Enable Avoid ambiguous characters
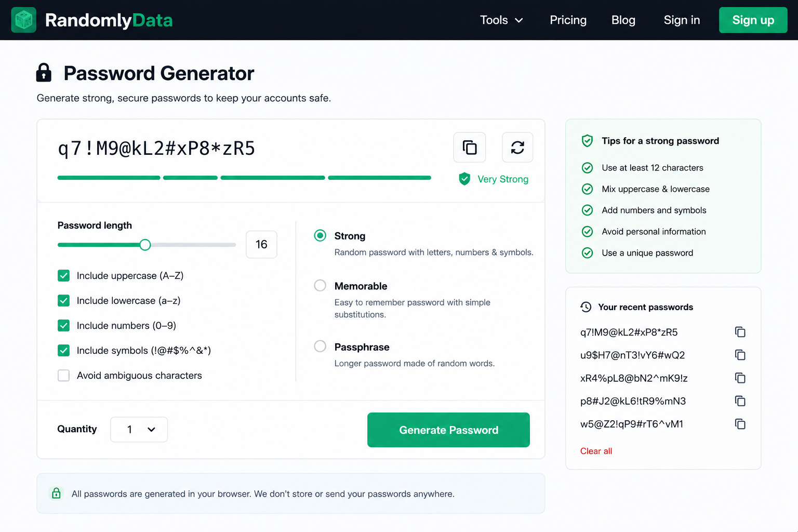Viewport: 798px width, 532px height. pyautogui.click(x=63, y=375)
